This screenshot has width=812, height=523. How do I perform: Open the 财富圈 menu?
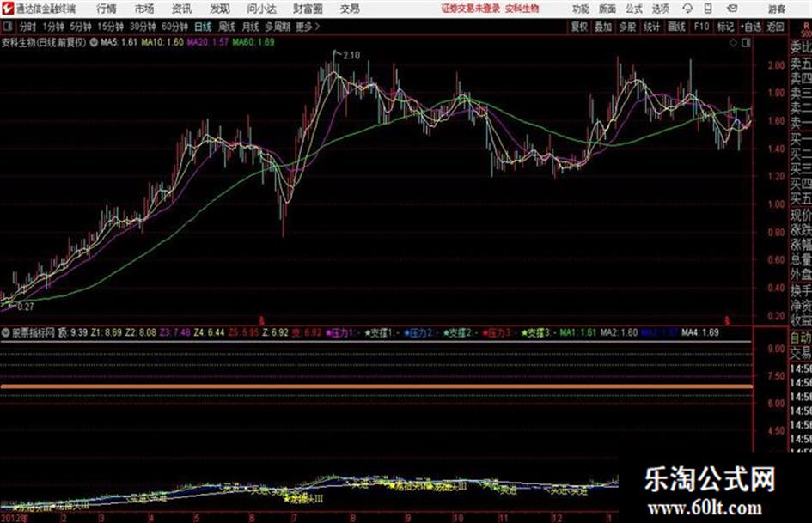[x=308, y=9]
